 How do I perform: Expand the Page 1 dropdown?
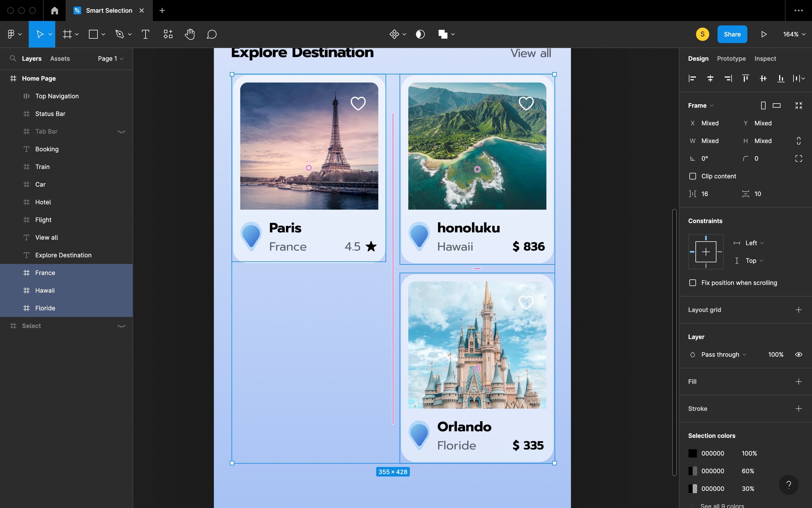coord(110,59)
